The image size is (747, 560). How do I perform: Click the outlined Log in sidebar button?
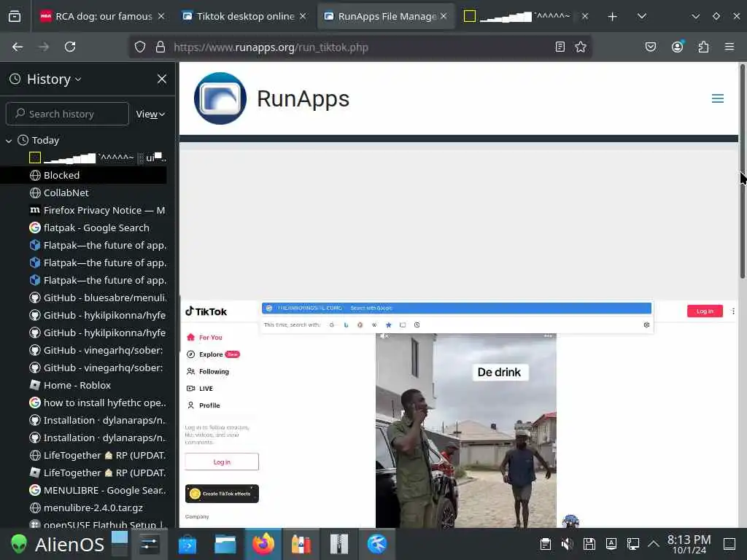tap(222, 462)
